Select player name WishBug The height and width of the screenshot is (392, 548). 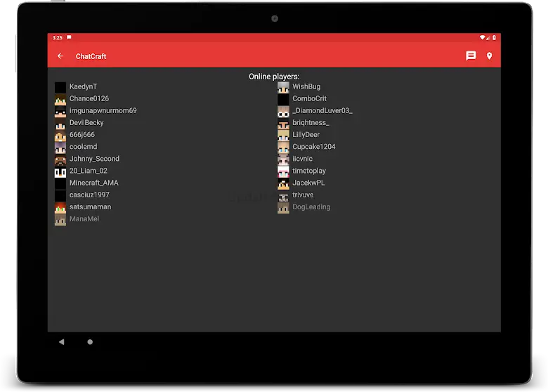pos(306,86)
